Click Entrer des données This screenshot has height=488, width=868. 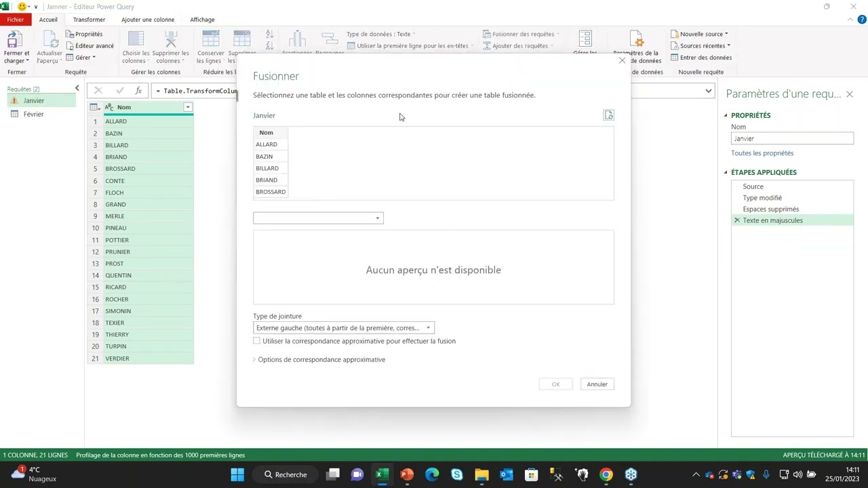701,58
